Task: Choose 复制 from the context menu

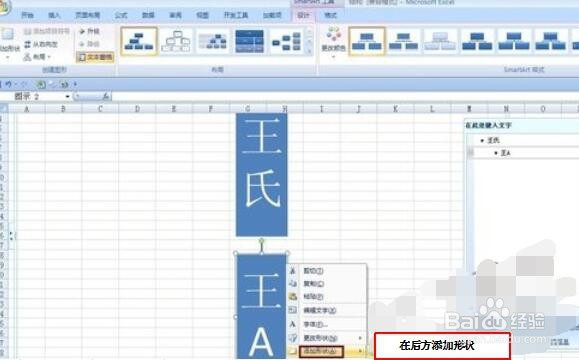Action: pyautogui.click(x=327, y=284)
